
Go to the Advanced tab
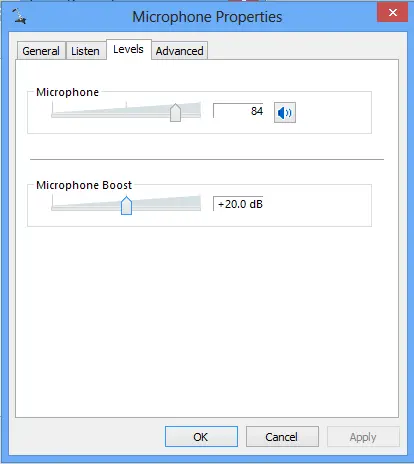point(179,51)
